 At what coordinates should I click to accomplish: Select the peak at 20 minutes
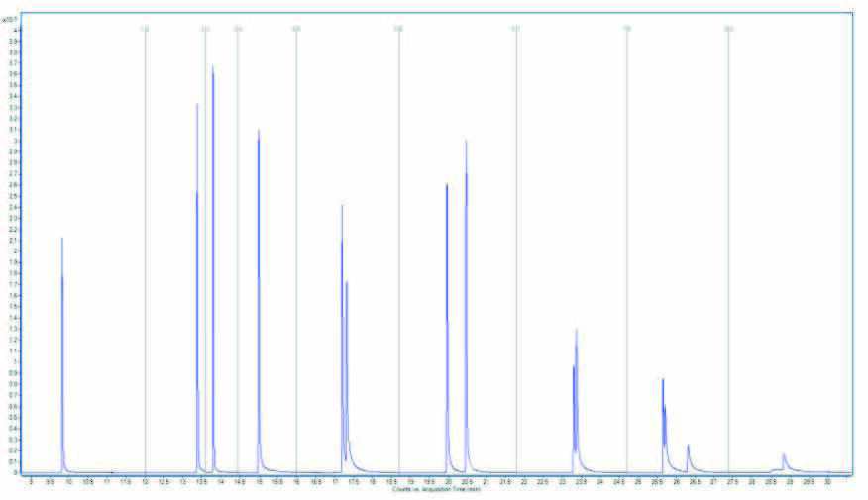(x=447, y=327)
